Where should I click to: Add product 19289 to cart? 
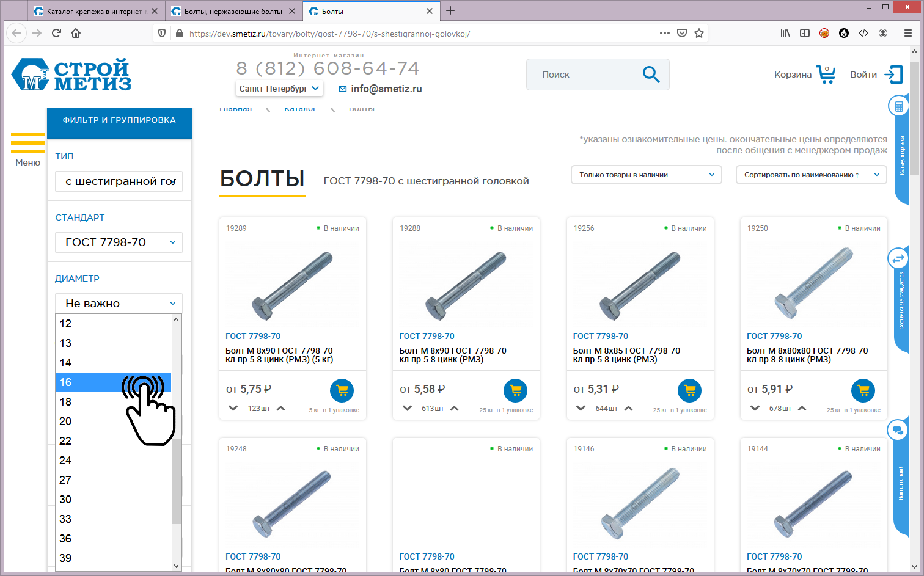342,390
